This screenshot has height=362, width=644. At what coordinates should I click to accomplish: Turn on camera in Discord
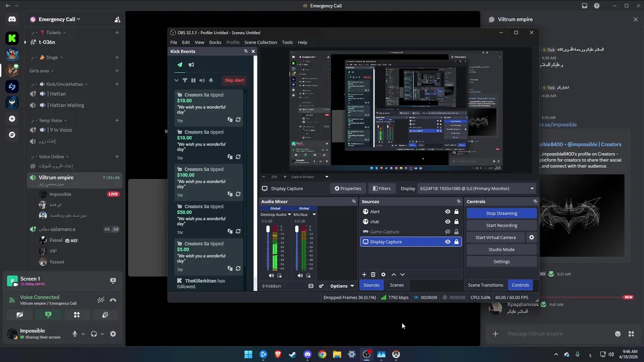coord(20,315)
